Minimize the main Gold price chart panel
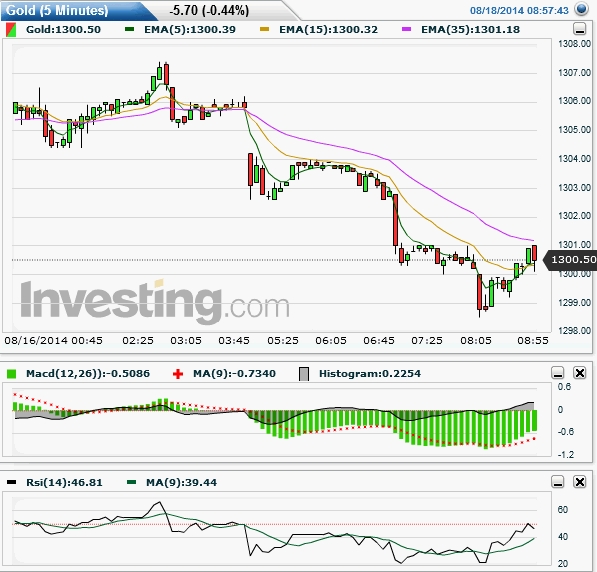Screen dimensions: 597x572 coord(579,29)
